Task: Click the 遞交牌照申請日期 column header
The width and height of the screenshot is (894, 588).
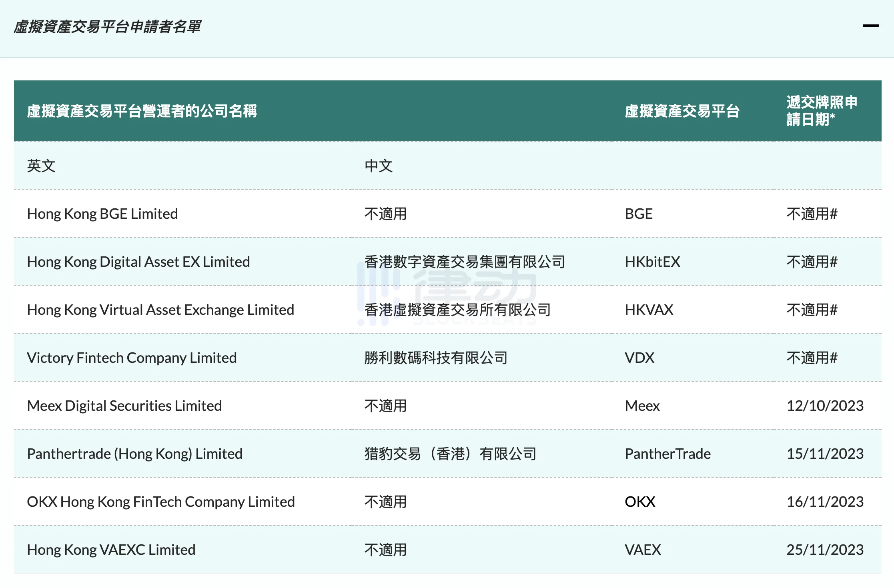Action: [822, 111]
